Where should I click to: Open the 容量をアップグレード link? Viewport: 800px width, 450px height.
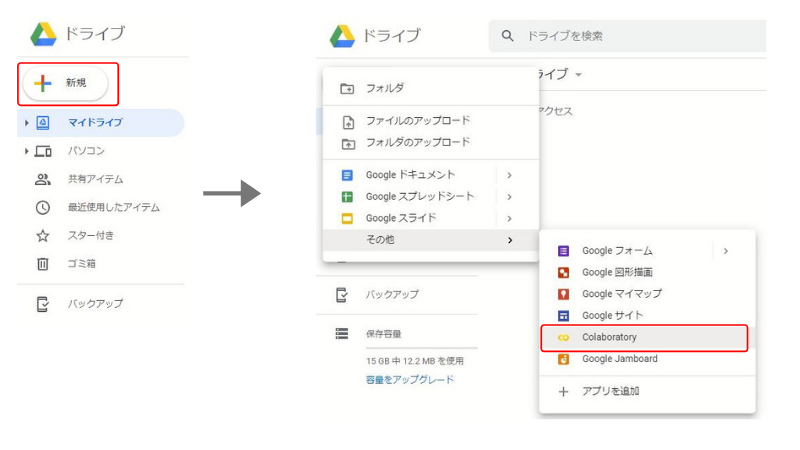coord(410,380)
